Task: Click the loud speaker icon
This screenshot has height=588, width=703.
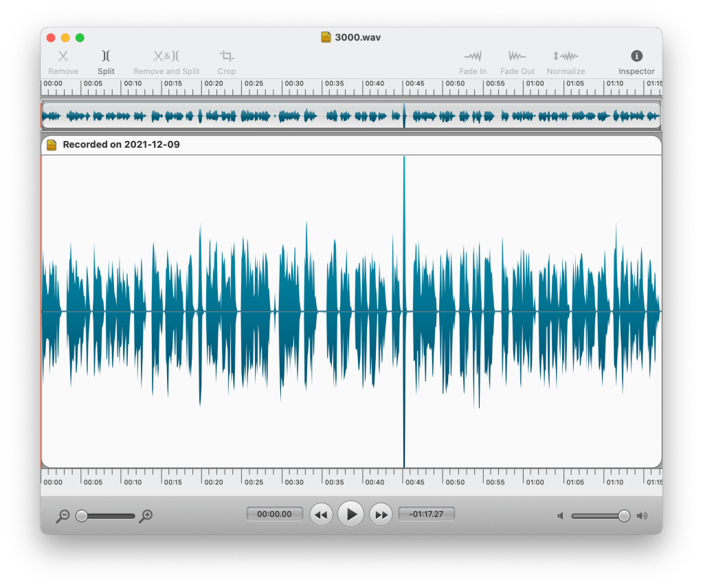Action: (x=642, y=516)
